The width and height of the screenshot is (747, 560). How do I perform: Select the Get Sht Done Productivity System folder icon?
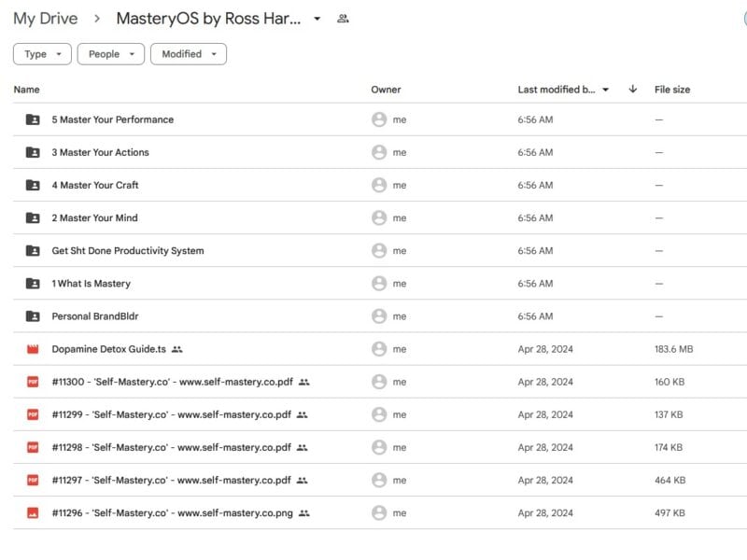coord(33,250)
